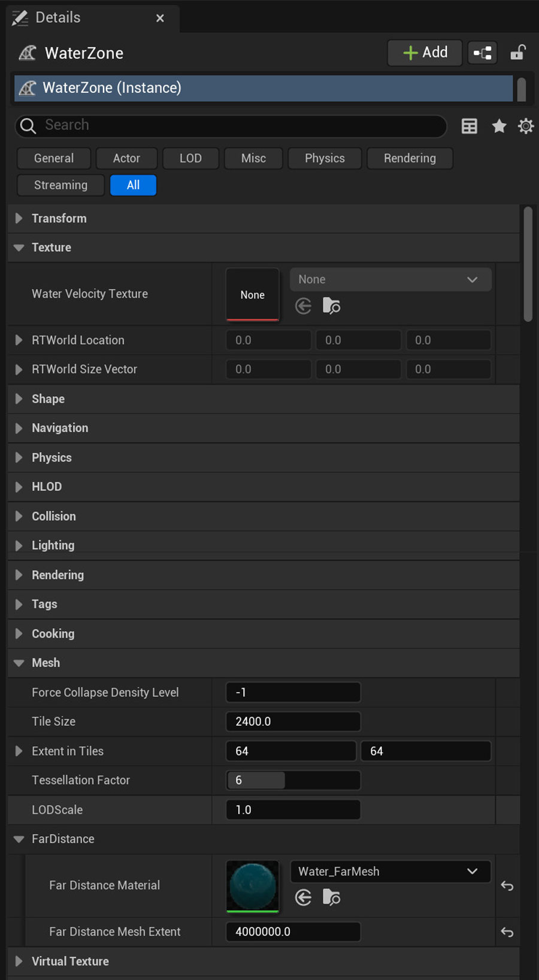Screen dimensions: 539x980
Task: Open the Water_FarMesh material dropdown
Action: tap(390, 872)
